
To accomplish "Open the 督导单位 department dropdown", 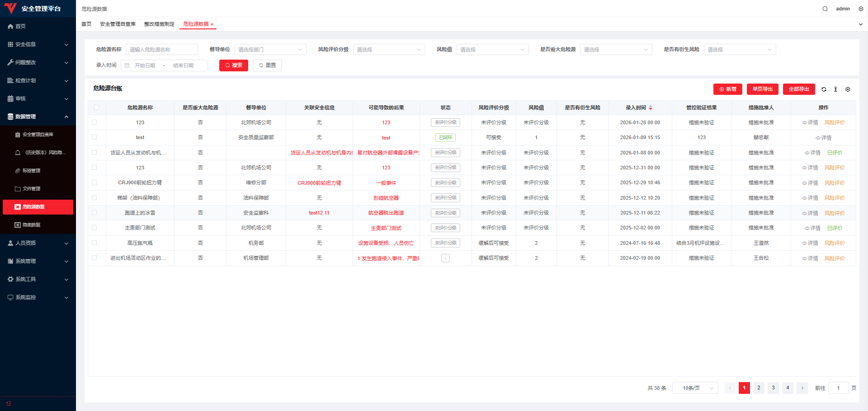I will point(270,50).
